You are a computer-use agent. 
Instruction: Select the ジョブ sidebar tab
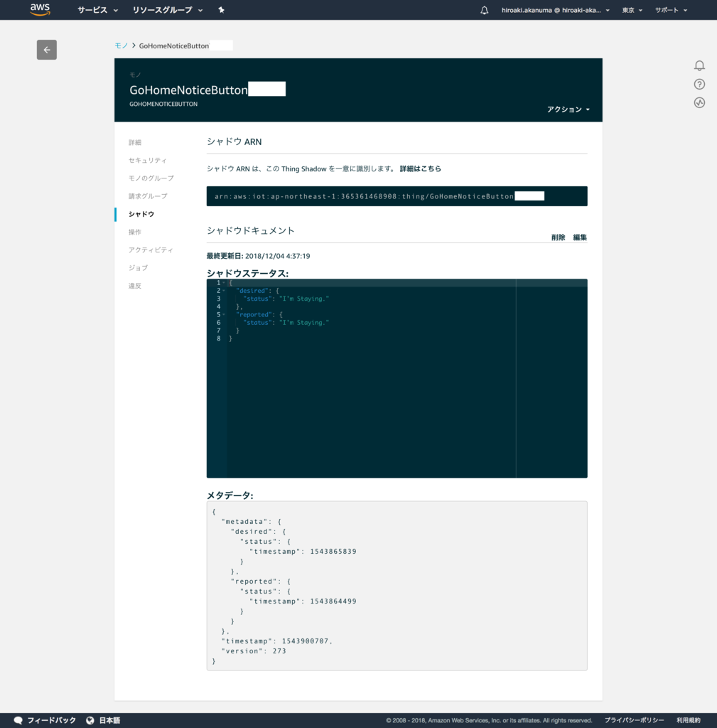139,268
